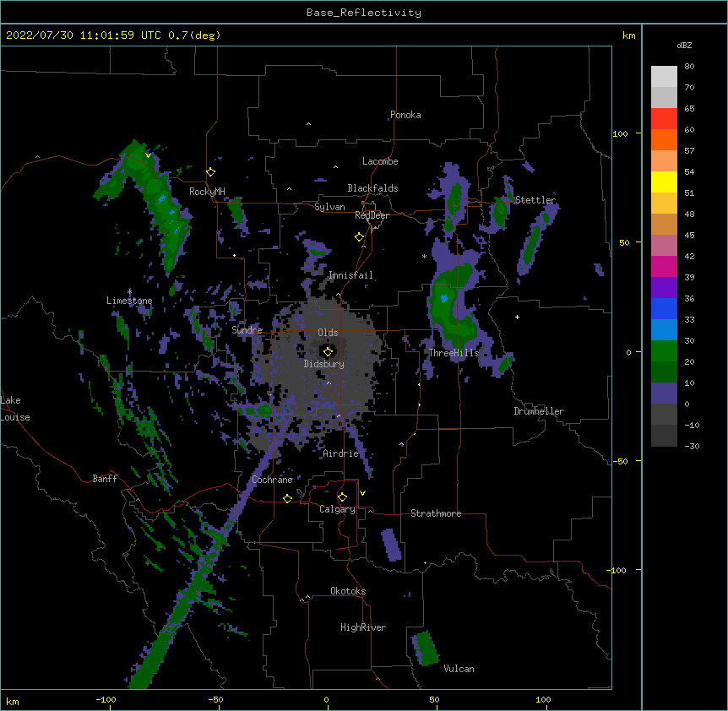Select the yellow radar site marker between Olds and Didsbury

[x=328, y=352]
